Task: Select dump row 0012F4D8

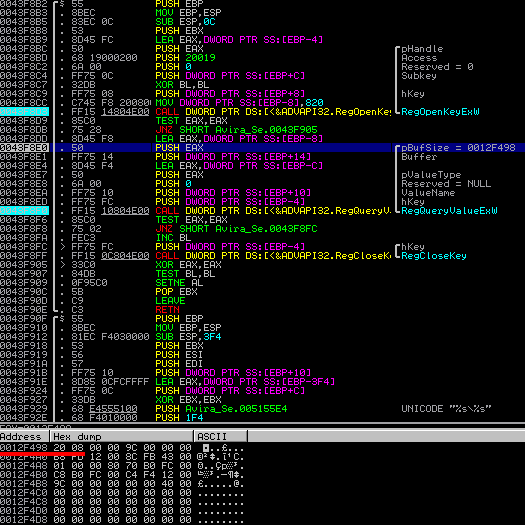Action: [122, 520]
